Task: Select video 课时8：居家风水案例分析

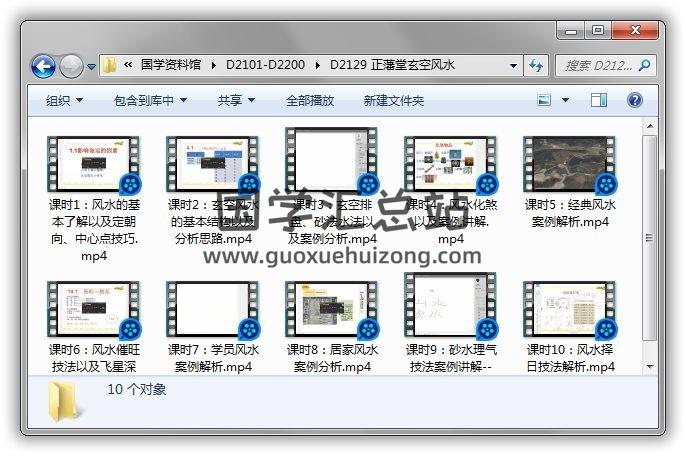Action: pyautogui.click(x=331, y=310)
